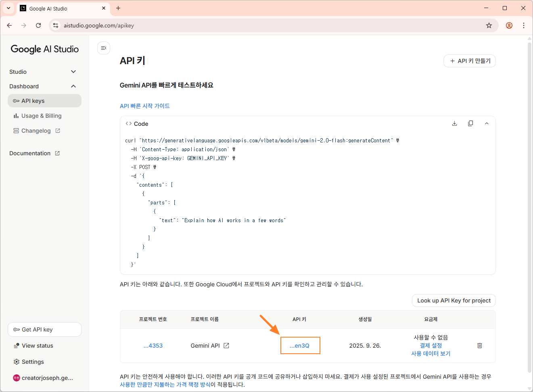Image resolution: width=533 pixels, height=392 pixels.
Task: Click Look up API Key for project
Action: coord(454,300)
